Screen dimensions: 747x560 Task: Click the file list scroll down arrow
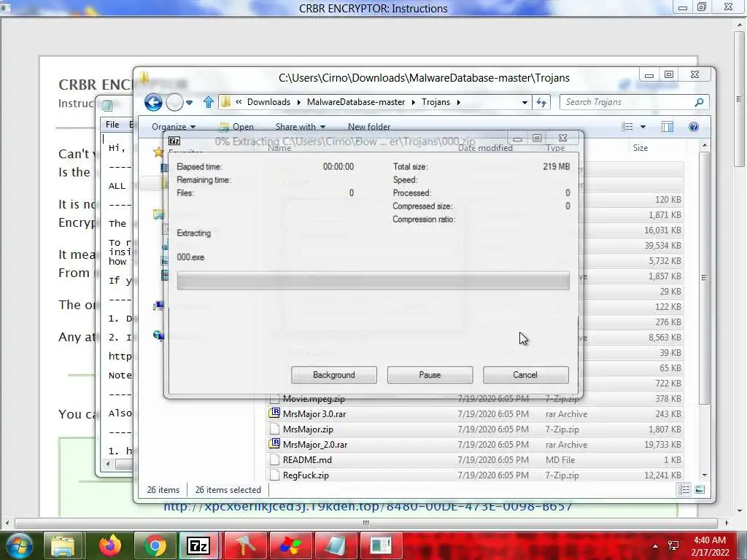705,475
